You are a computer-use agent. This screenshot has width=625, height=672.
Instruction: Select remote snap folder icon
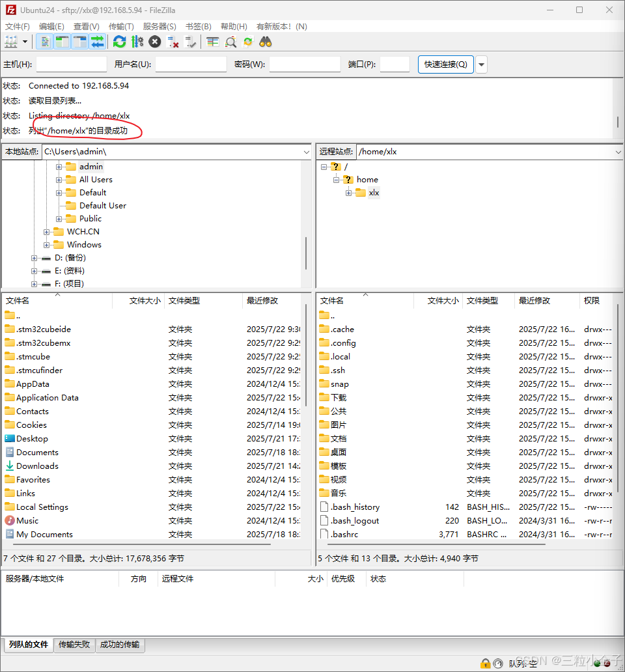click(324, 384)
